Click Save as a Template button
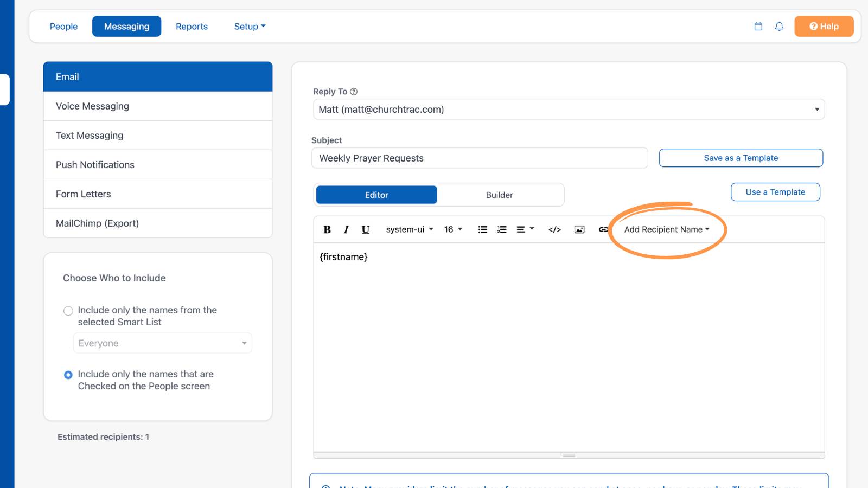This screenshot has width=868, height=488. [741, 158]
